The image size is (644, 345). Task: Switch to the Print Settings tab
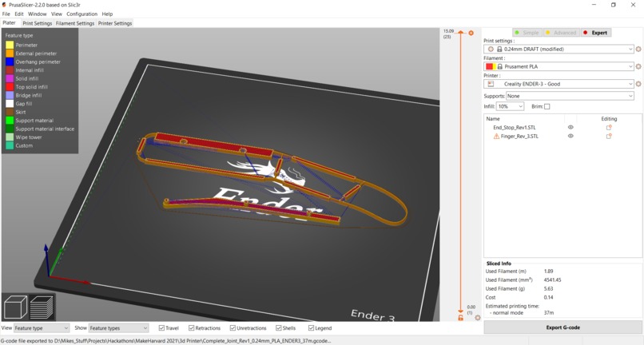pos(37,23)
